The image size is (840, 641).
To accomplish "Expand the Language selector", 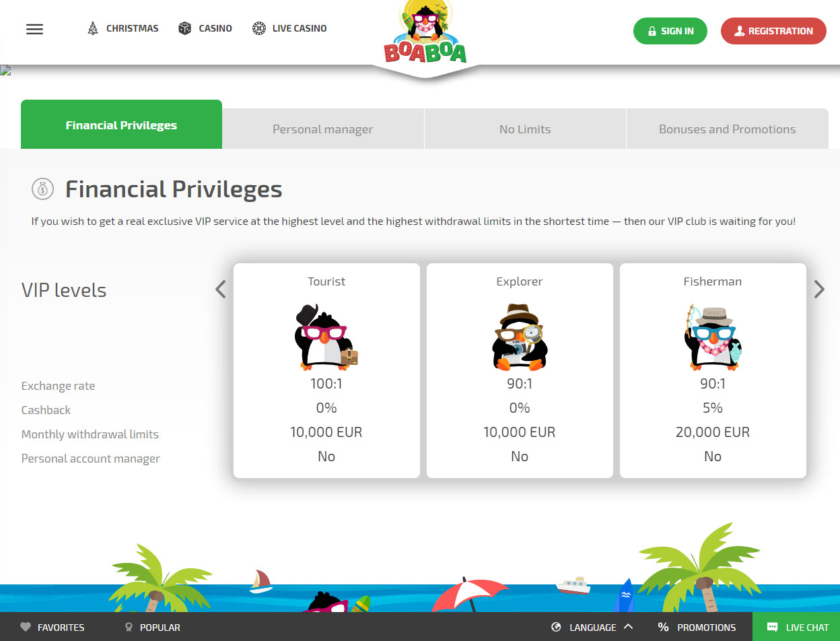I will 592,627.
